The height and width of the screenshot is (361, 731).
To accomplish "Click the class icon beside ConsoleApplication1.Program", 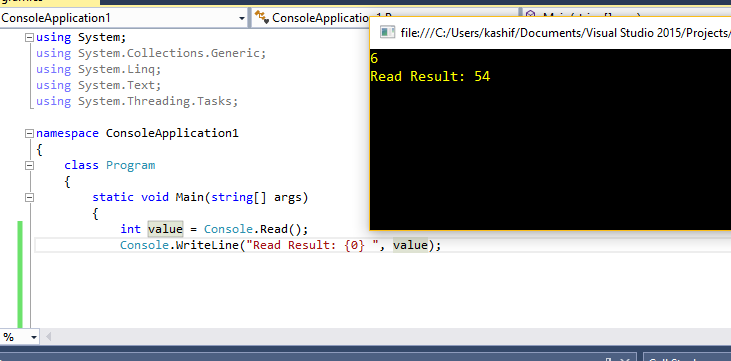I will [x=261, y=18].
